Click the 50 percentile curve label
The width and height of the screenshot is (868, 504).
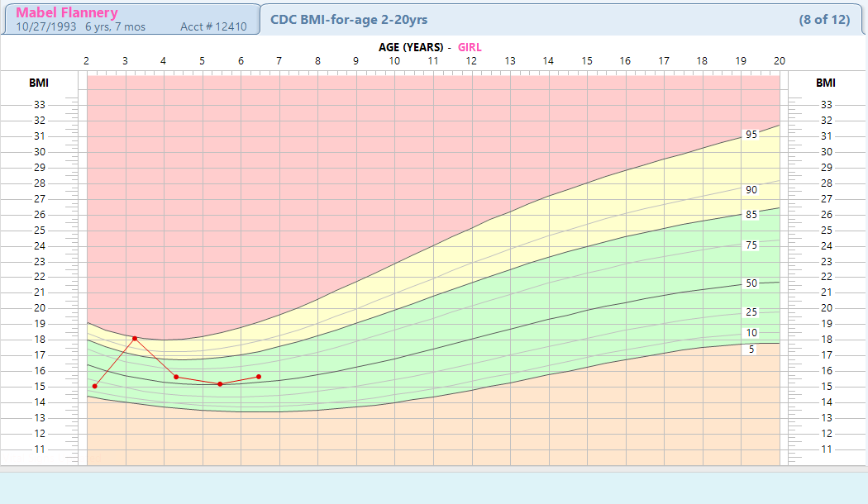[x=751, y=283]
